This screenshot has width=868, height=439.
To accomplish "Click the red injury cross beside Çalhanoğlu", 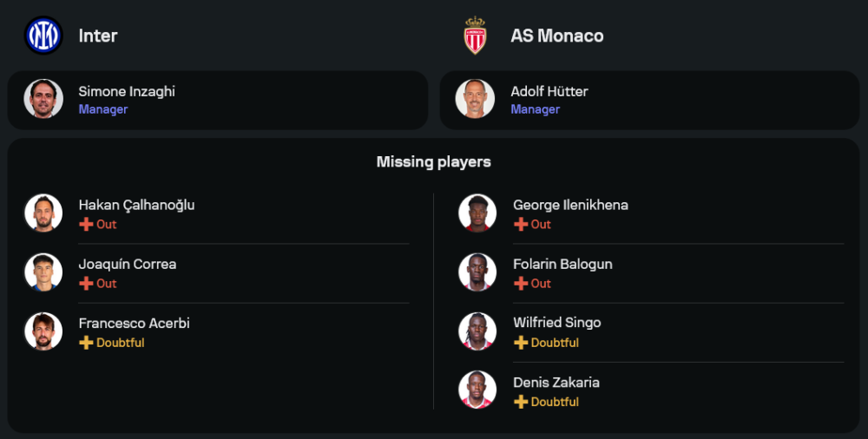I will tap(86, 224).
